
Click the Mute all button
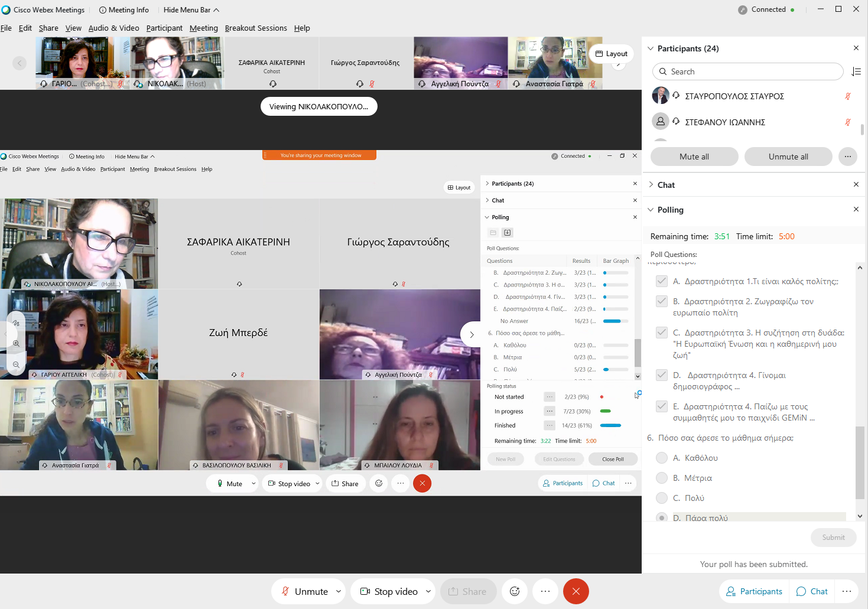tap(694, 157)
